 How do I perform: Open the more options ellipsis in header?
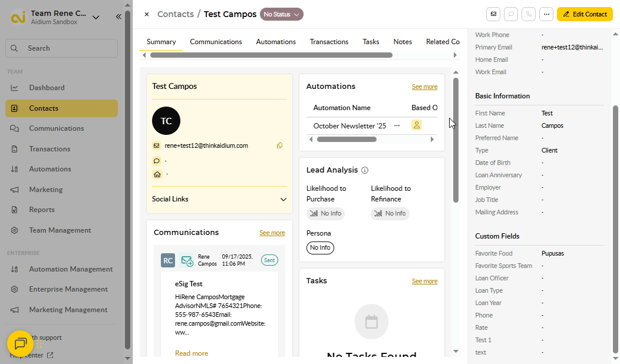(x=547, y=14)
